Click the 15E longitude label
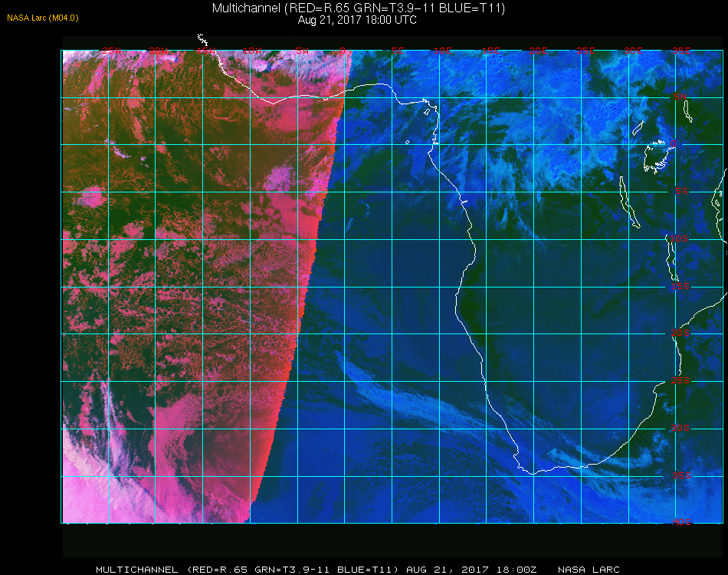Image resolution: width=728 pixels, height=575 pixels. [490, 51]
